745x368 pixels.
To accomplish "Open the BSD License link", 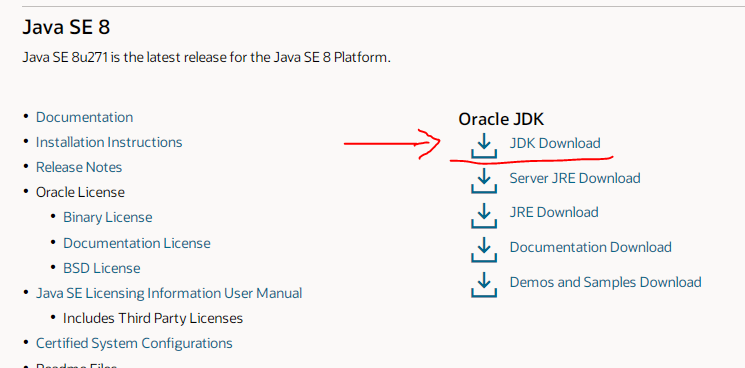I will tap(102, 268).
